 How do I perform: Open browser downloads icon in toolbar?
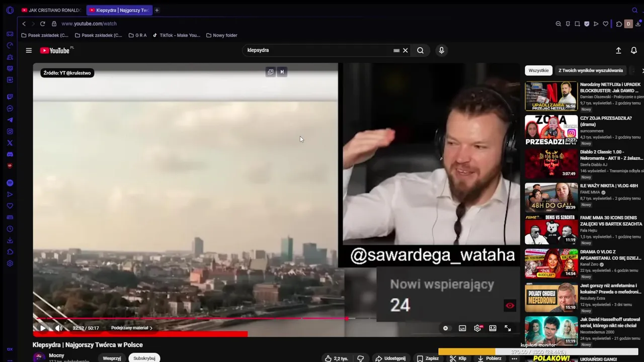[638, 24]
